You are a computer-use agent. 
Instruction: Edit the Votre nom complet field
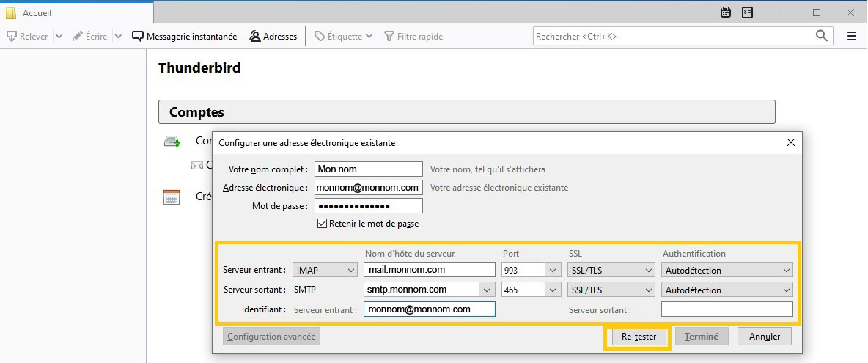click(x=369, y=169)
